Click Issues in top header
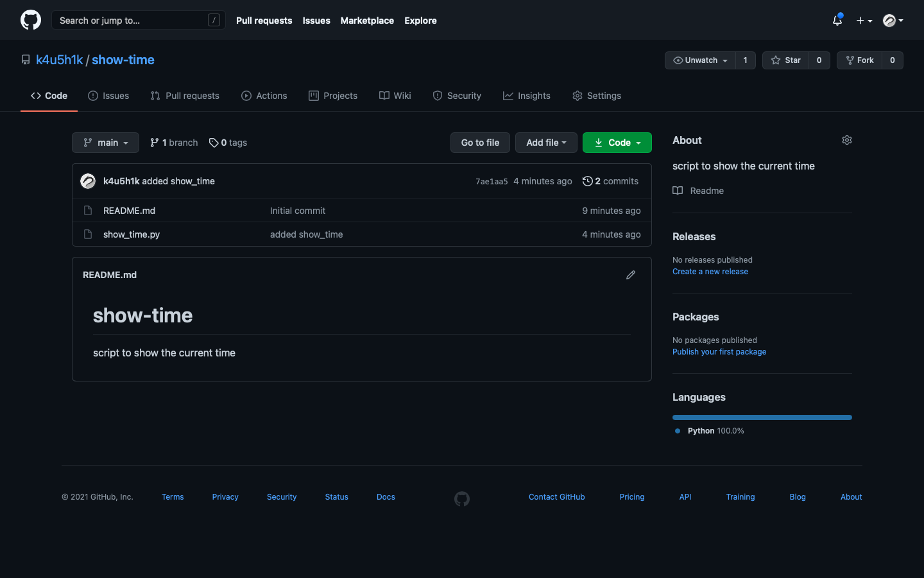924x578 pixels. pyautogui.click(x=316, y=21)
